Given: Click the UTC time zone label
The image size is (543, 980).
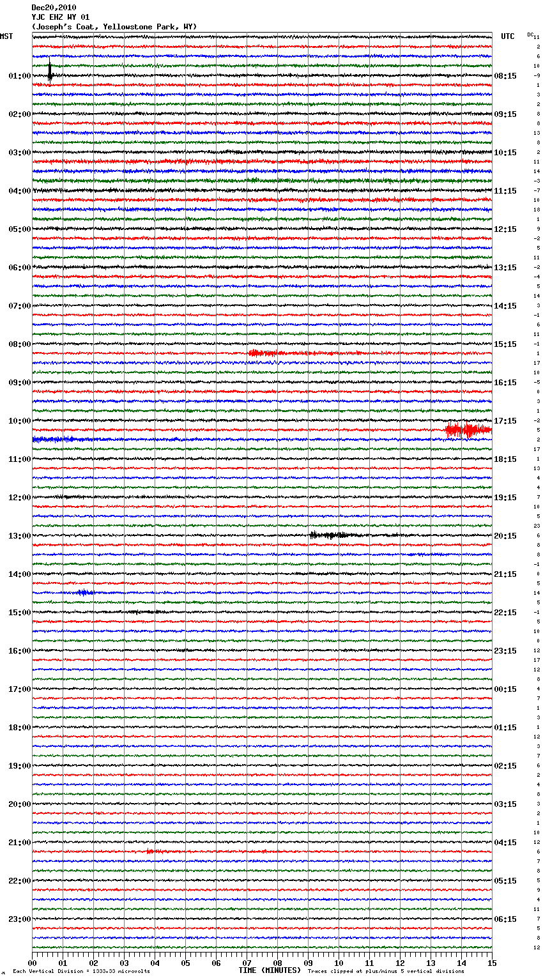Looking at the screenshot, I should [507, 36].
